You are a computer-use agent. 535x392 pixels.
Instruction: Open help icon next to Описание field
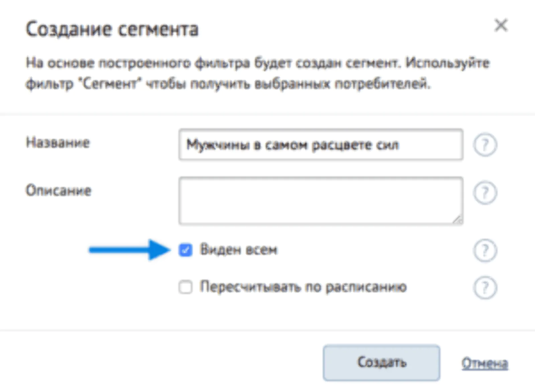point(485,193)
